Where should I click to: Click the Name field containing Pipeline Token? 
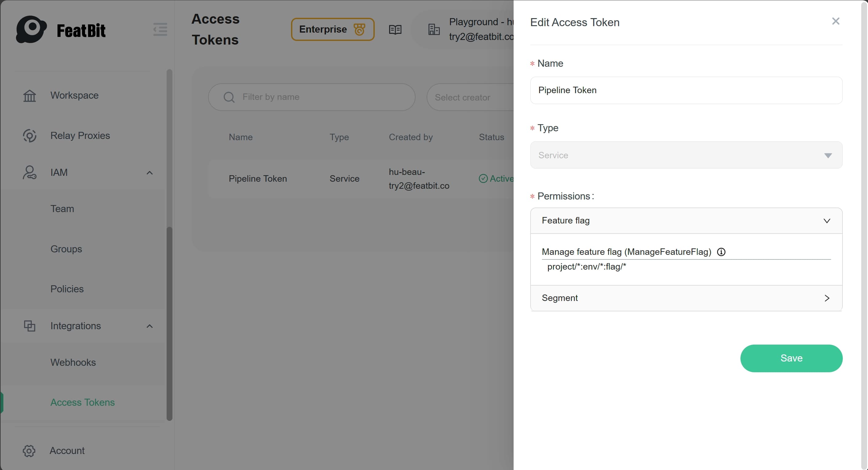point(686,90)
